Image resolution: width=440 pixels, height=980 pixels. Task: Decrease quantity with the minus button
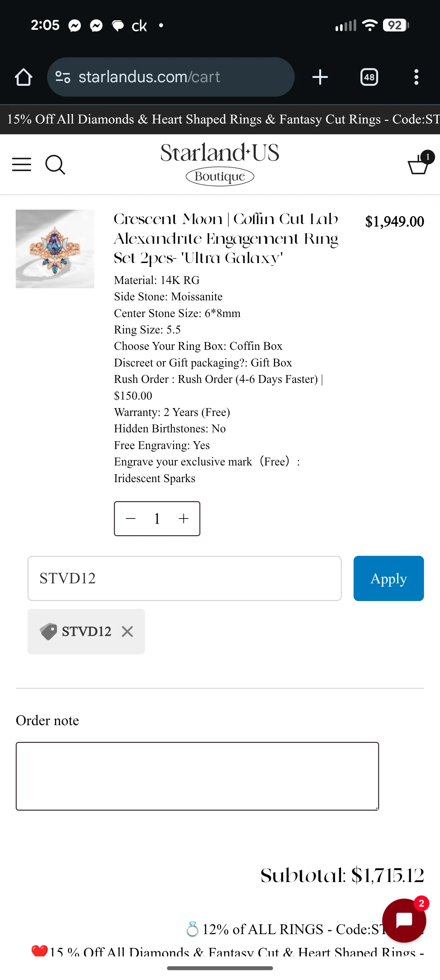(x=131, y=518)
